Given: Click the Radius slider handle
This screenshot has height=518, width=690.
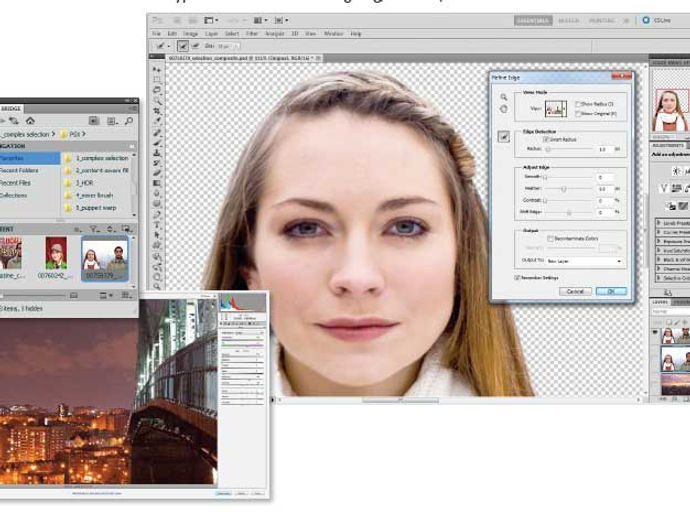Looking at the screenshot, I should (x=548, y=150).
